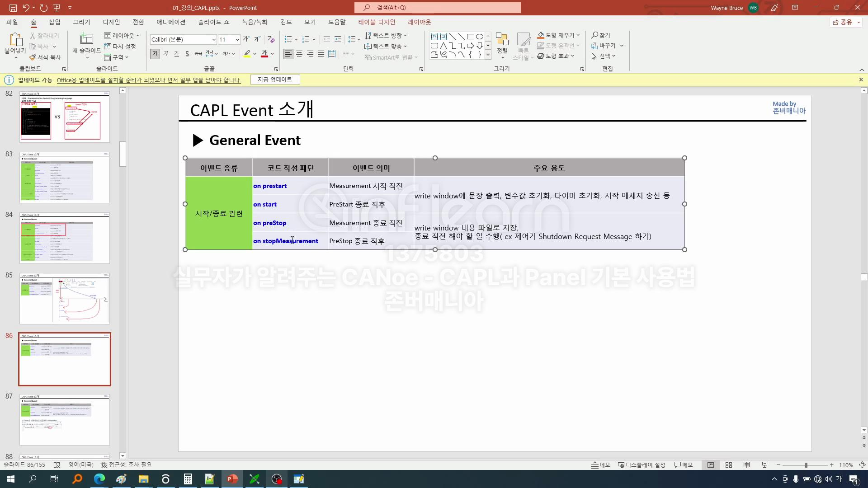
Task: Click the increase font size icon
Action: [245, 39]
